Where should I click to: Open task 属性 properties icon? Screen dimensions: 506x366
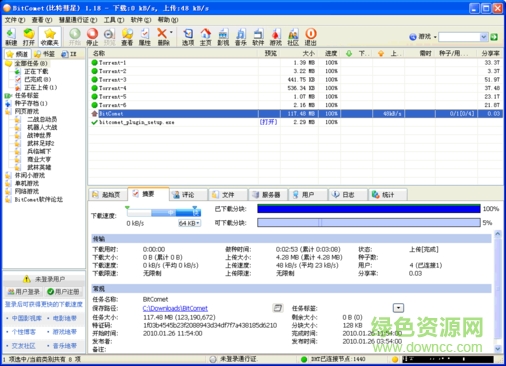click(x=145, y=37)
